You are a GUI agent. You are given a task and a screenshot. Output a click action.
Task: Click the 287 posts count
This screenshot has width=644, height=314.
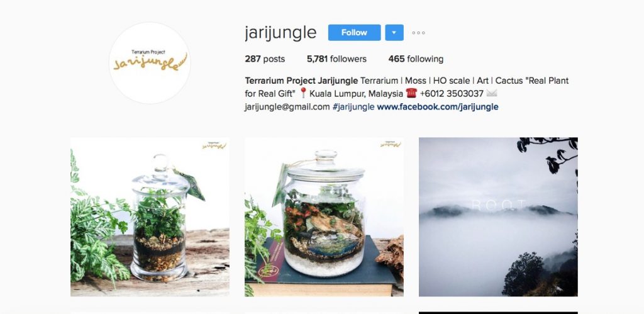(x=265, y=59)
